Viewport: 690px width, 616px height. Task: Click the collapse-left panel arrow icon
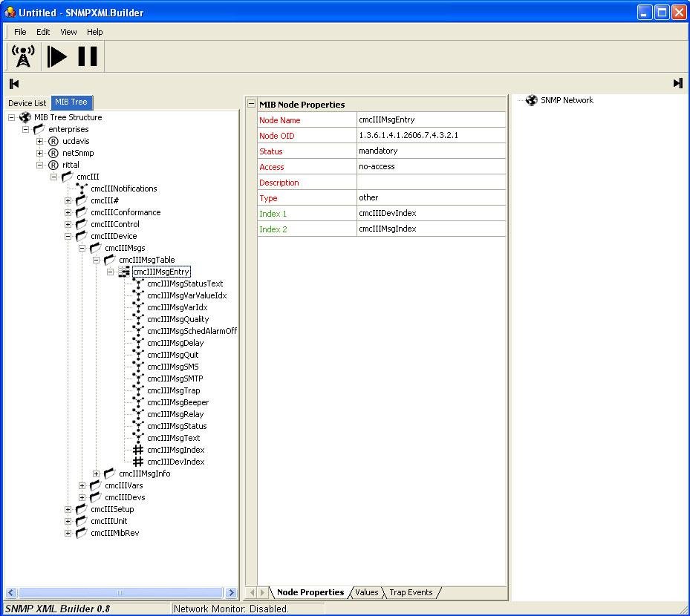point(14,84)
